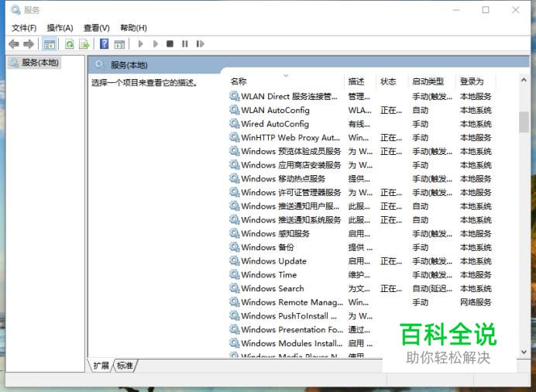Select Windows Remote Manag... service
This screenshot has height=392, width=536.
[x=361, y=302]
